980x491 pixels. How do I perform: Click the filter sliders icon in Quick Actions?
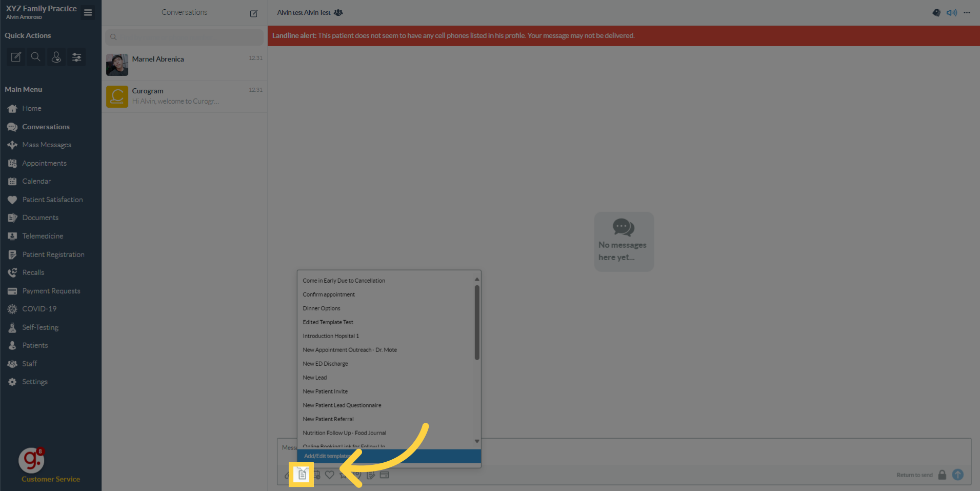[76, 57]
